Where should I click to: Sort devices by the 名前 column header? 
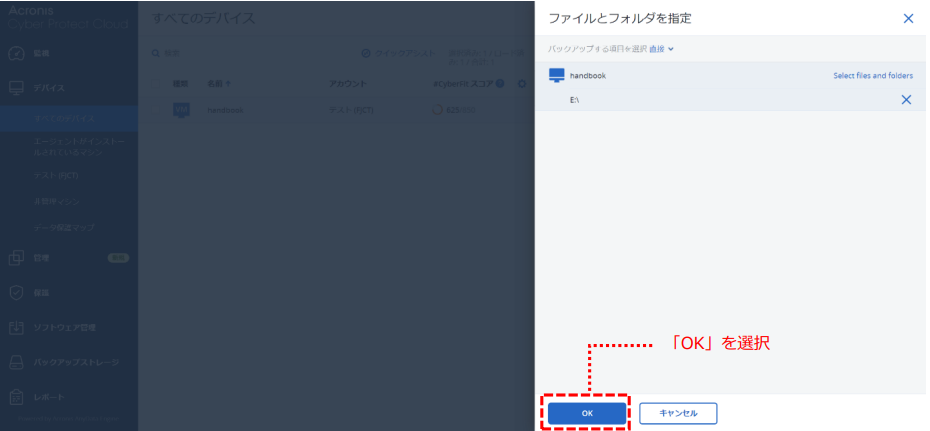(217, 84)
